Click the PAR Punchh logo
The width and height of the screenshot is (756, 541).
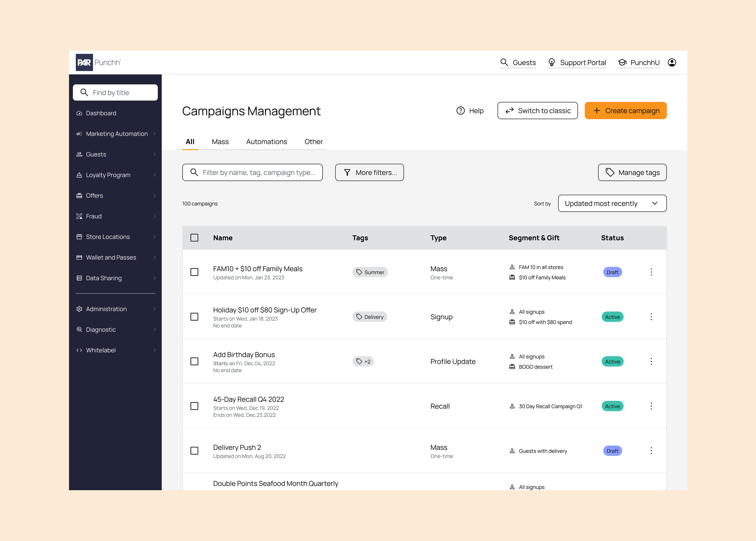point(98,62)
